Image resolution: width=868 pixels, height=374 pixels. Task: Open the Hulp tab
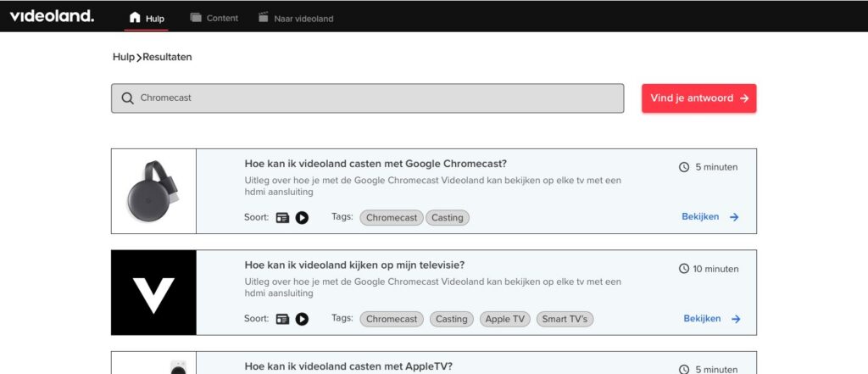pyautogui.click(x=147, y=19)
